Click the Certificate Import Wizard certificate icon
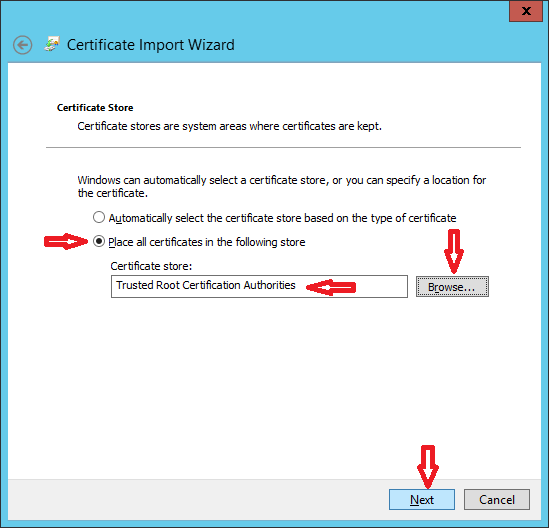Screen dimensions: 549x528 coord(52,44)
